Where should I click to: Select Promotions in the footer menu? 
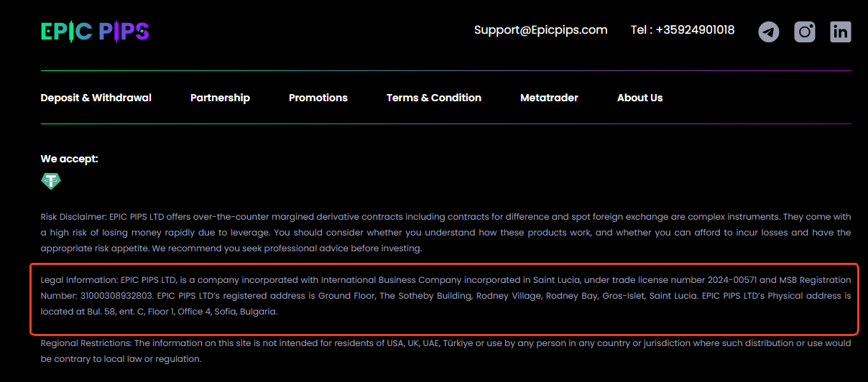pos(318,98)
